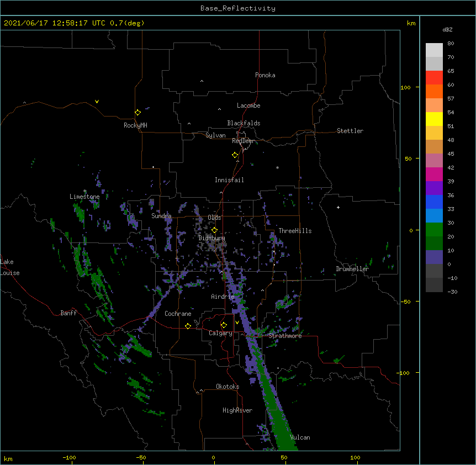Image resolution: width=476 pixels, height=465 pixels.
Task: Click the Didsbury town label
Action: pyautogui.click(x=211, y=238)
